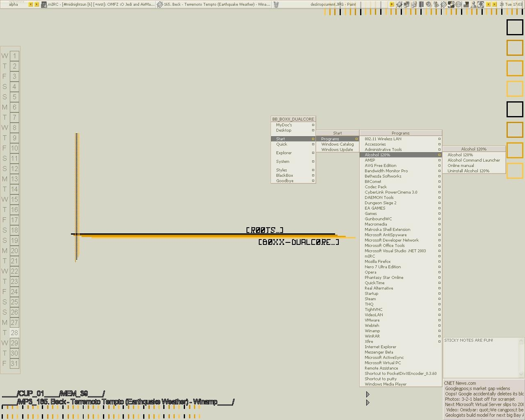Launch Internet Explorer from the Programs menu
The image size is (525, 420).
pos(401,347)
